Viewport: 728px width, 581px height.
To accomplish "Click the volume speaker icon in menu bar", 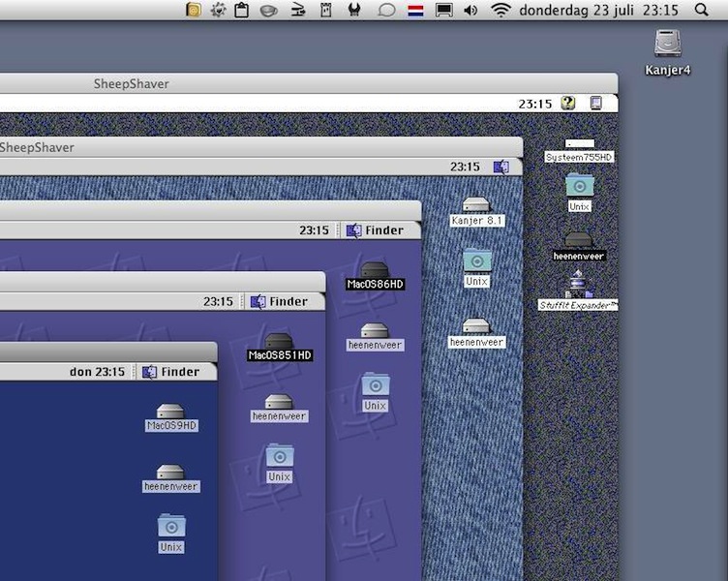I will tap(470, 11).
